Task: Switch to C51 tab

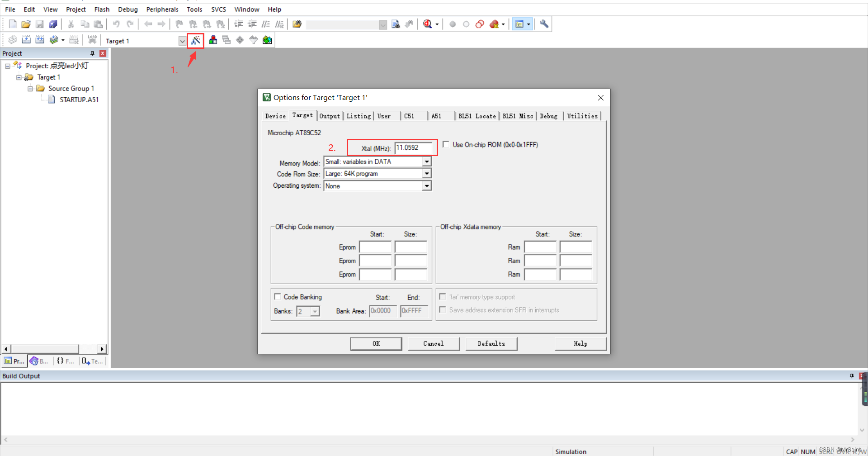Action: (409, 116)
